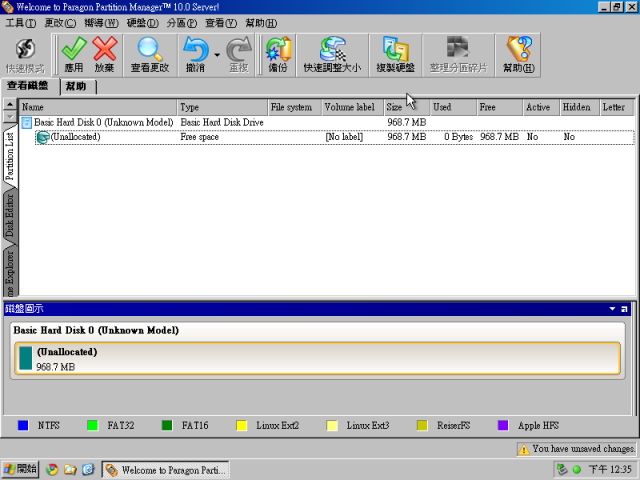Click the Hidden column header

tap(580, 107)
